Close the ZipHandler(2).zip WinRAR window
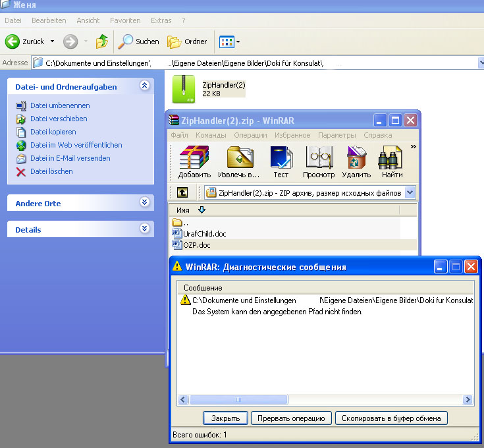Viewport: 484px width, 448px height. click(x=410, y=121)
